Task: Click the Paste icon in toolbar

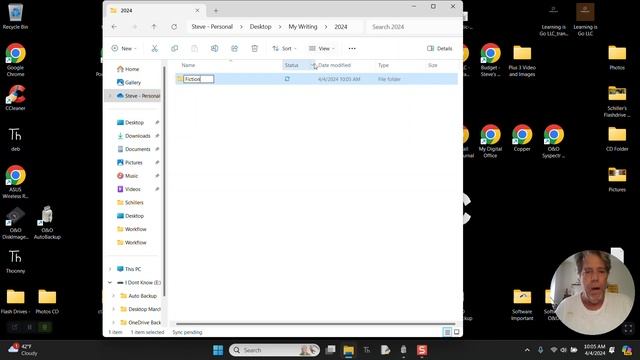Action: 194,49
